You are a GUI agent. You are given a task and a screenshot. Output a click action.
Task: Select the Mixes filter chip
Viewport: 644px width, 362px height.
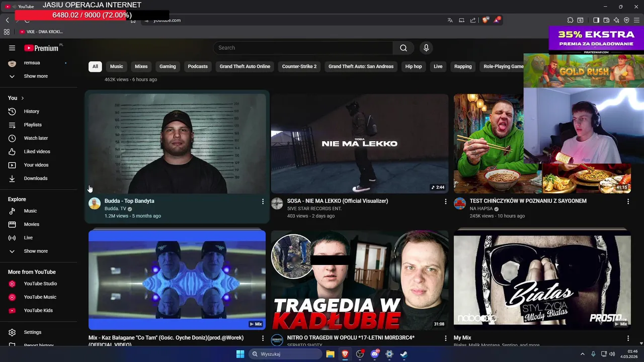tap(141, 66)
